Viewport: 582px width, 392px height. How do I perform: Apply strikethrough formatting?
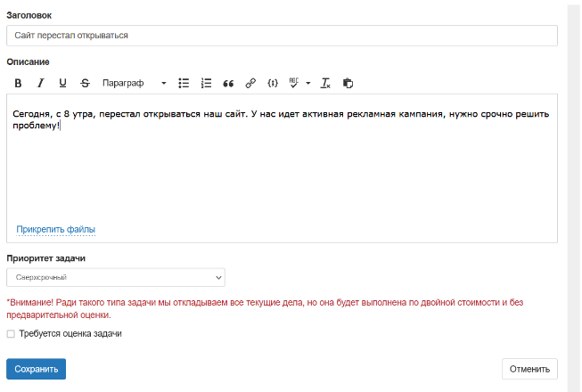pyautogui.click(x=85, y=83)
